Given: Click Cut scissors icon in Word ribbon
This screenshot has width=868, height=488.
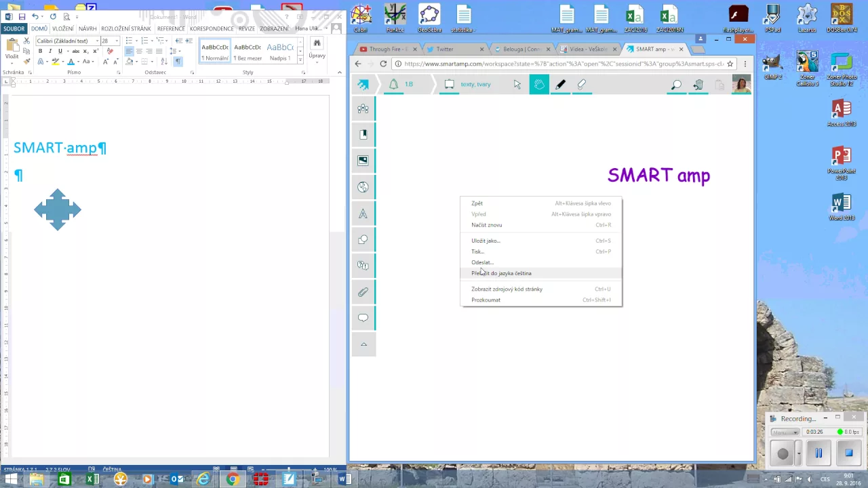Looking at the screenshot, I should 27,41.
